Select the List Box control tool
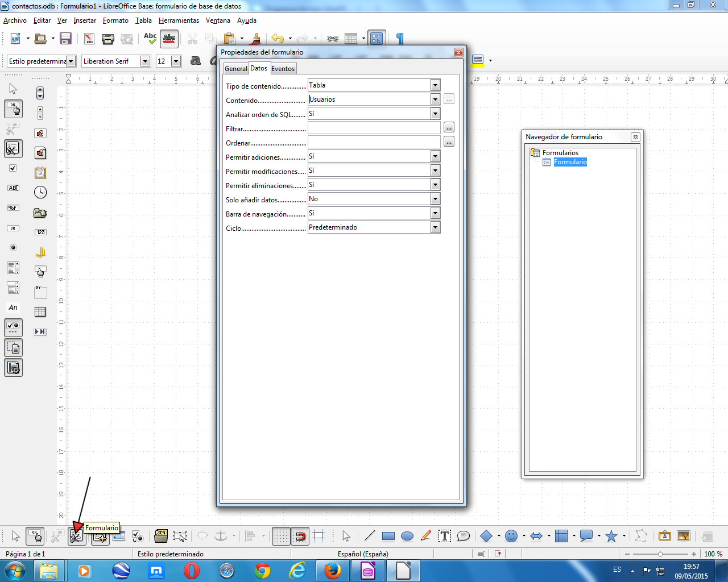Screen dimensions: 728x582 13,268
